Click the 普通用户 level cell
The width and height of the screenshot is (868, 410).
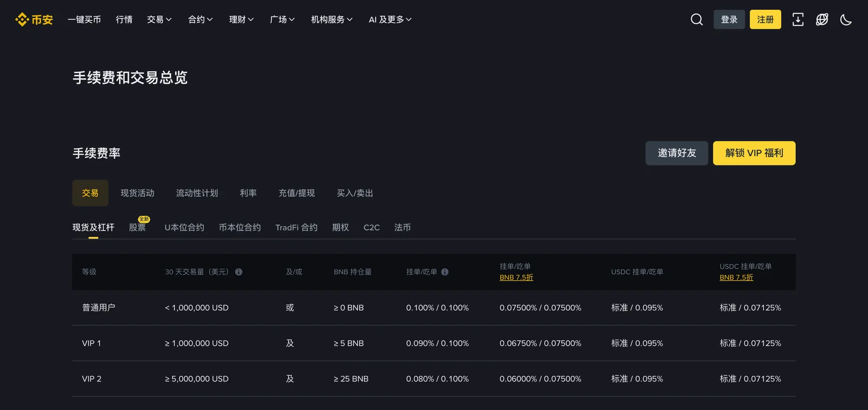coord(99,307)
